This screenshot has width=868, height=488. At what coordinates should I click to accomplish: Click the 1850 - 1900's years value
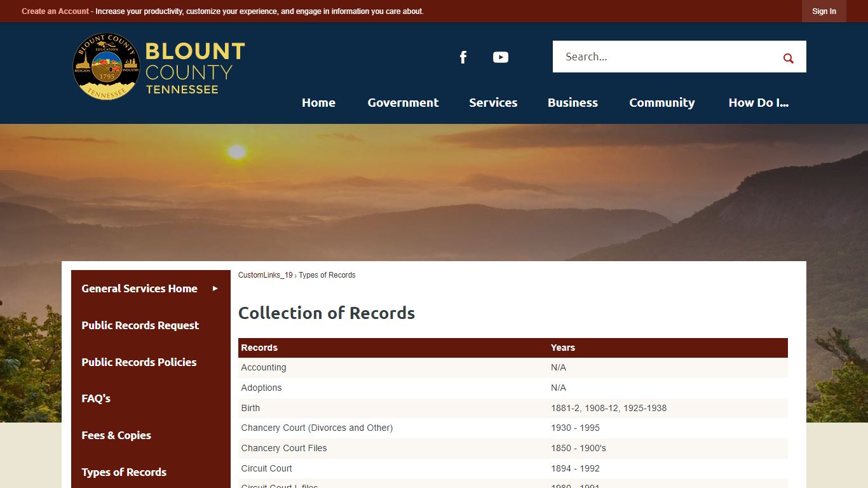click(578, 448)
